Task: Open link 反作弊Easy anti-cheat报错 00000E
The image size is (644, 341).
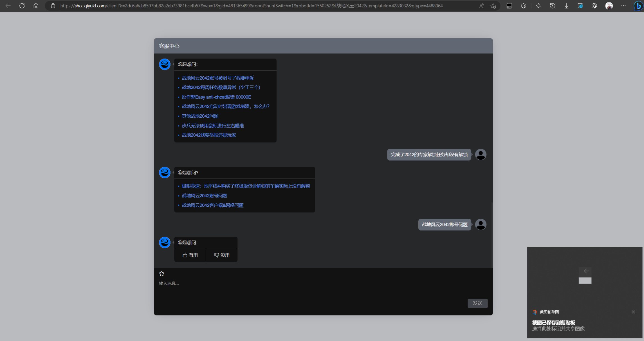Action: click(x=216, y=97)
